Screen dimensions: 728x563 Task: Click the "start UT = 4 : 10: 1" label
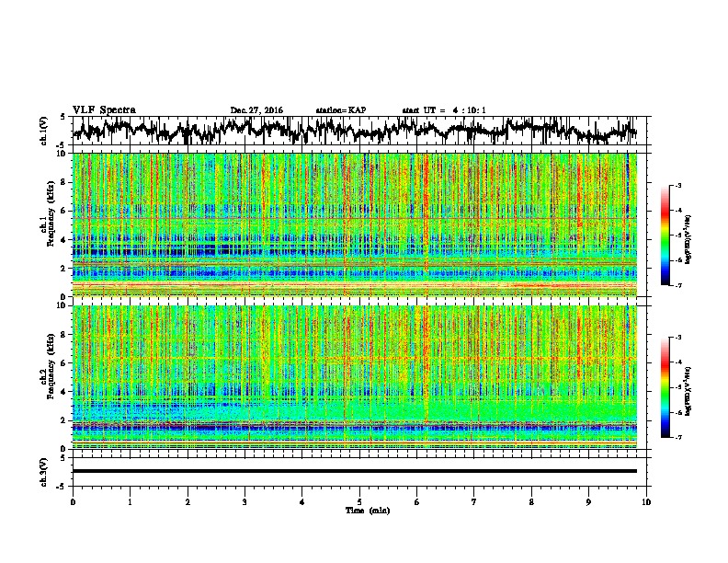click(444, 110)
